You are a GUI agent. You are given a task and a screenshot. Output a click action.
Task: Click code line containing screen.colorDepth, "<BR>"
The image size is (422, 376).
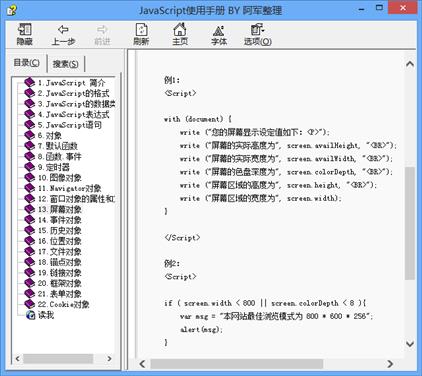click(286, 172)
